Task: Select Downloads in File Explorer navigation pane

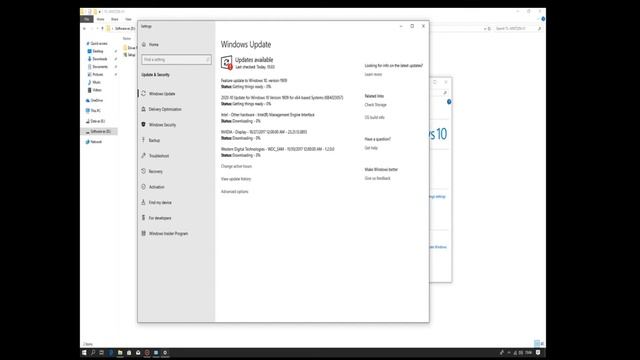Action: pos(99,59)
